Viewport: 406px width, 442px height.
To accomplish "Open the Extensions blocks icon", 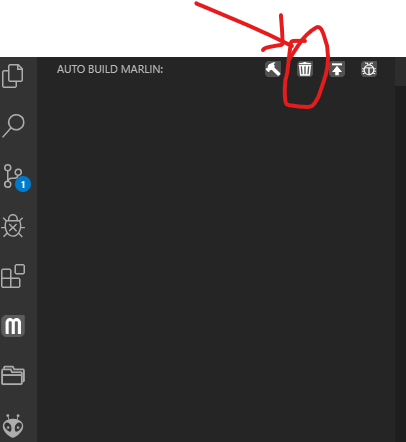I will point(13,276).
